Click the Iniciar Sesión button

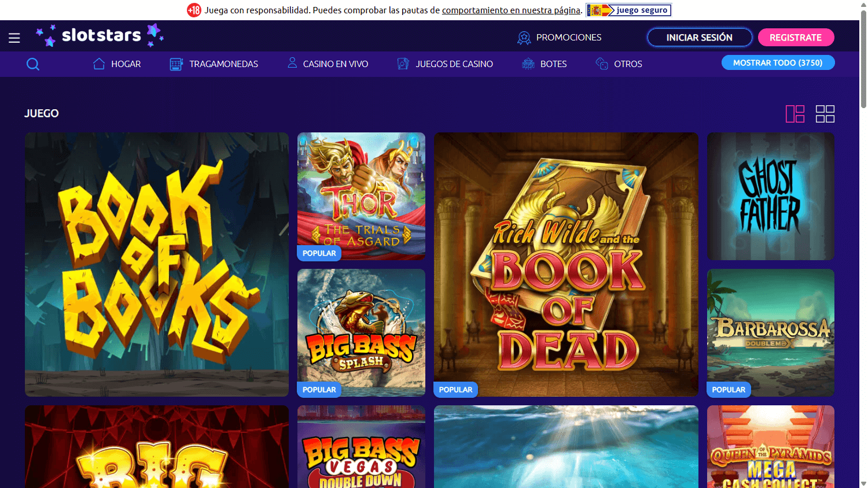point(700,38)
